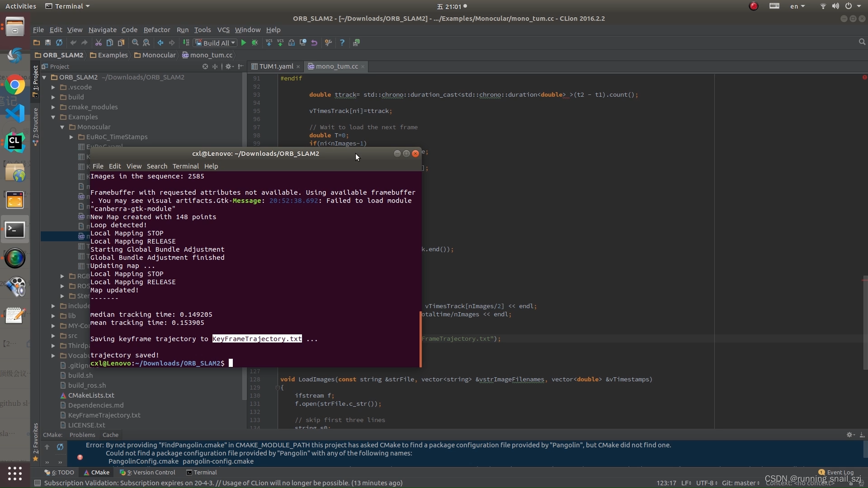Open the Event Log in status bar
The image size is (868, 488).
(x=840, y=472)
